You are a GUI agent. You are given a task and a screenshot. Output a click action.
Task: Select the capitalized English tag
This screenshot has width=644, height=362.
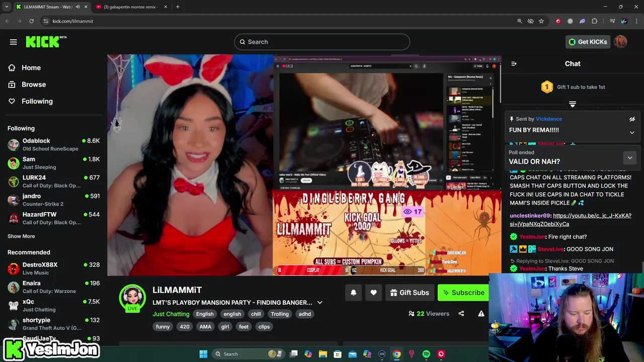205,314
